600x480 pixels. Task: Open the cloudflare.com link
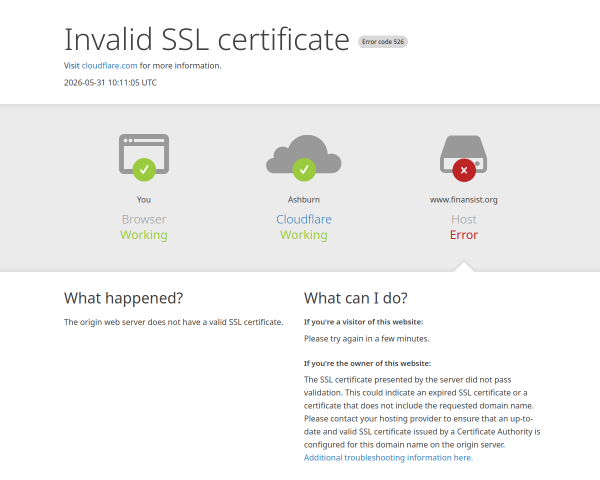click(x=109, y=66)
